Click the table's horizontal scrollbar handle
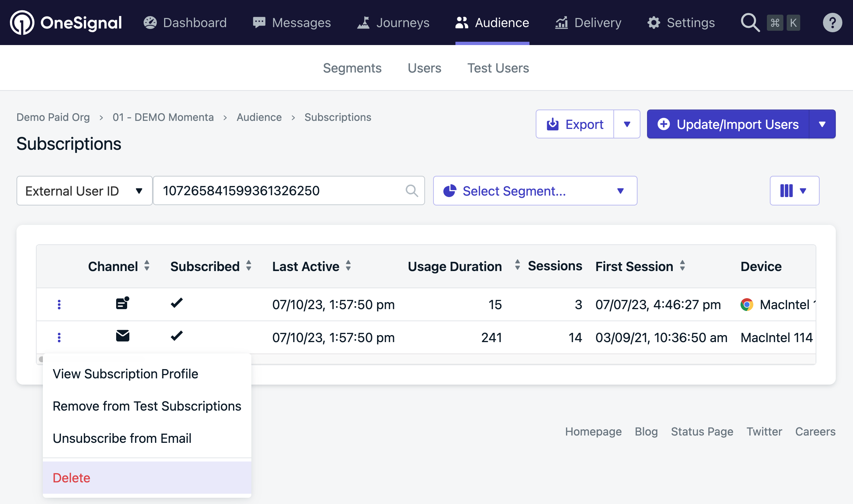853x504 pixels. 41,359
